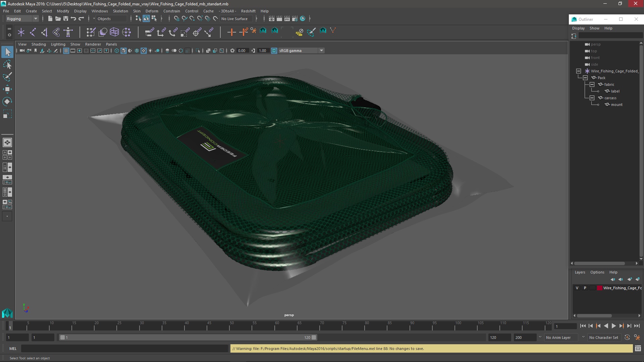Open the Outliner Display menu
This screenshot has width=644, height=362.
point(578,28)
